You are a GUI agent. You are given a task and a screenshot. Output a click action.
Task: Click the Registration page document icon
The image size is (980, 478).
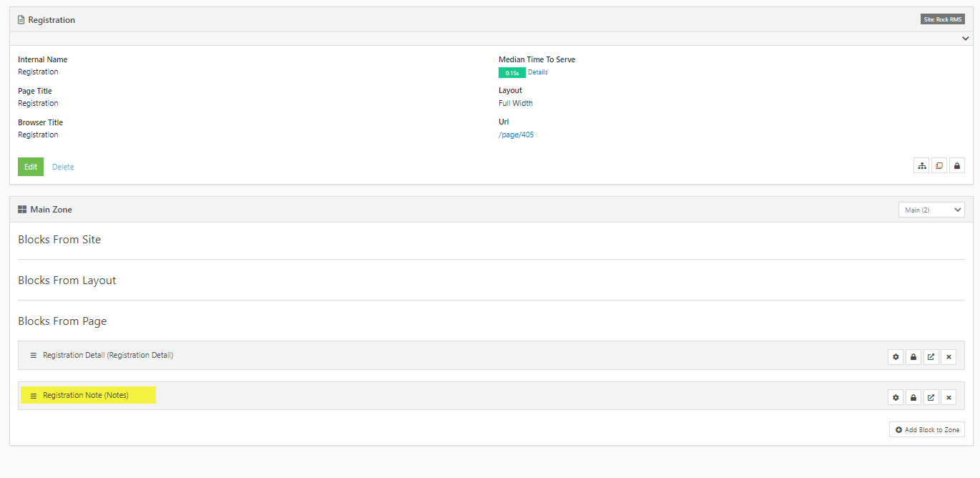pyautogui.click(x=21, y=20)
